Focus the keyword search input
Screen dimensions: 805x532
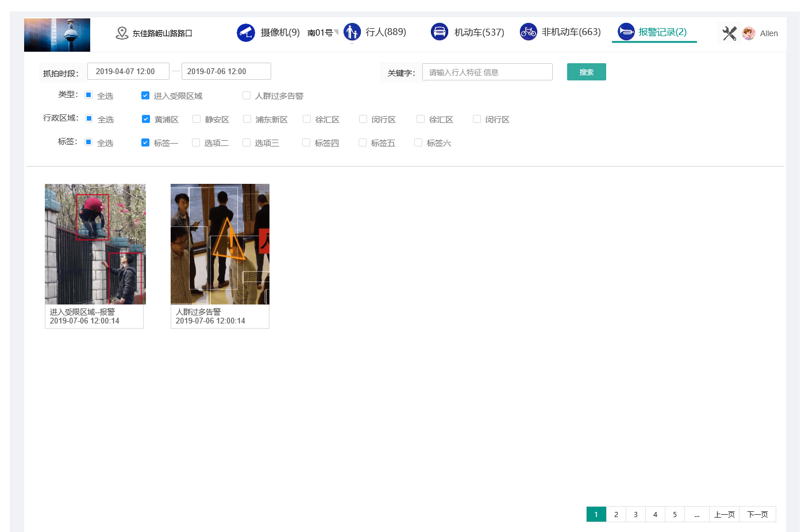[487, 72]
